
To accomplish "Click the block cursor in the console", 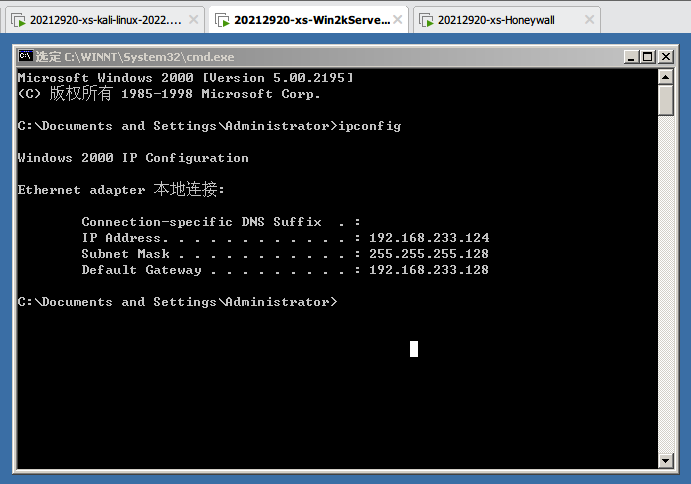I will tap(414, 349).
